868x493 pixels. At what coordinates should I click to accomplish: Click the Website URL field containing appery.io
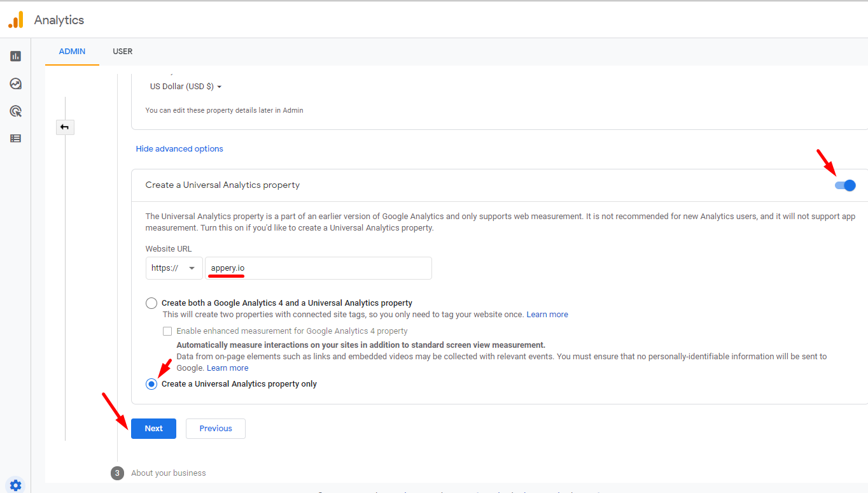318,268
